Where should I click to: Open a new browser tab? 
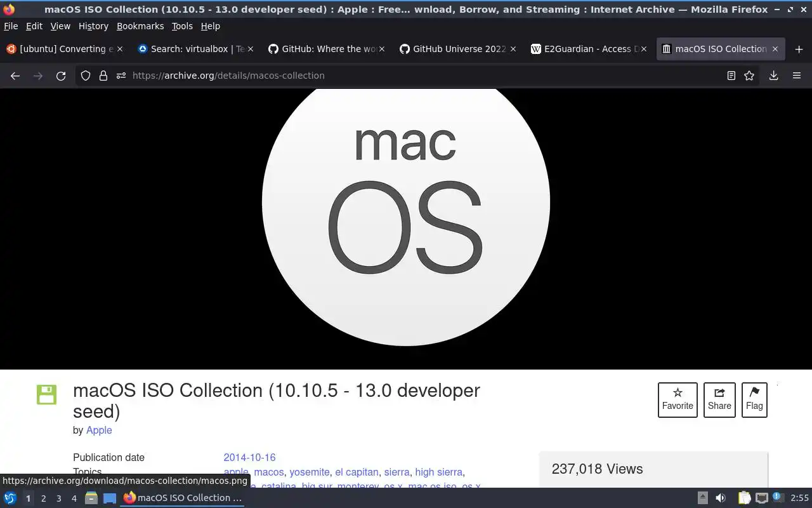(x=799, y=49)
